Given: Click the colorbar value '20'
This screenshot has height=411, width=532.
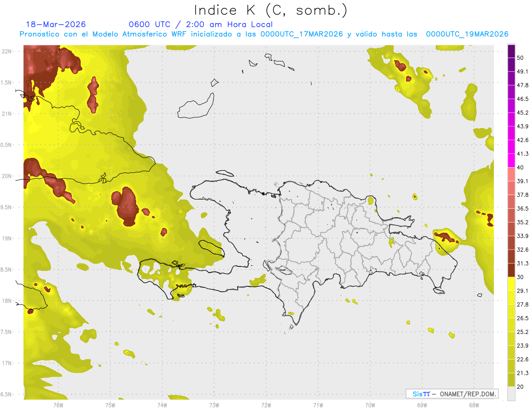Looking at the screenshot, I should tap(520, 387).
